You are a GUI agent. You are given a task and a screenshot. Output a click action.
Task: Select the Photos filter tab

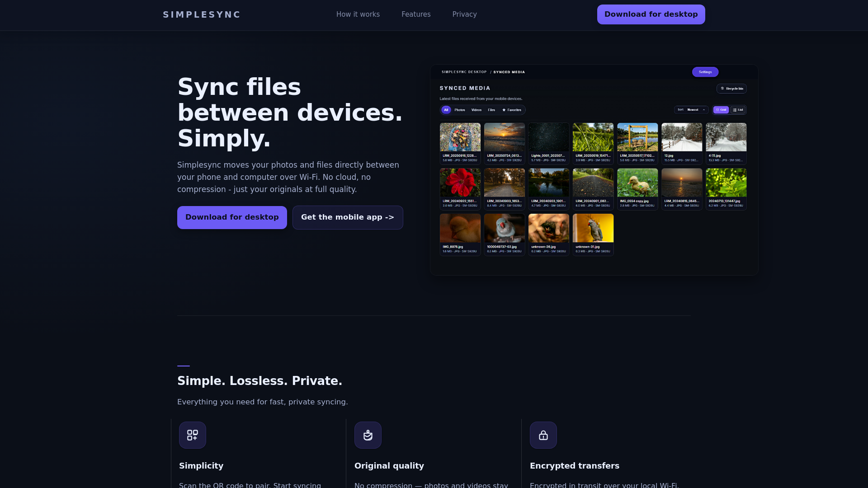click(x=460, y=110)
